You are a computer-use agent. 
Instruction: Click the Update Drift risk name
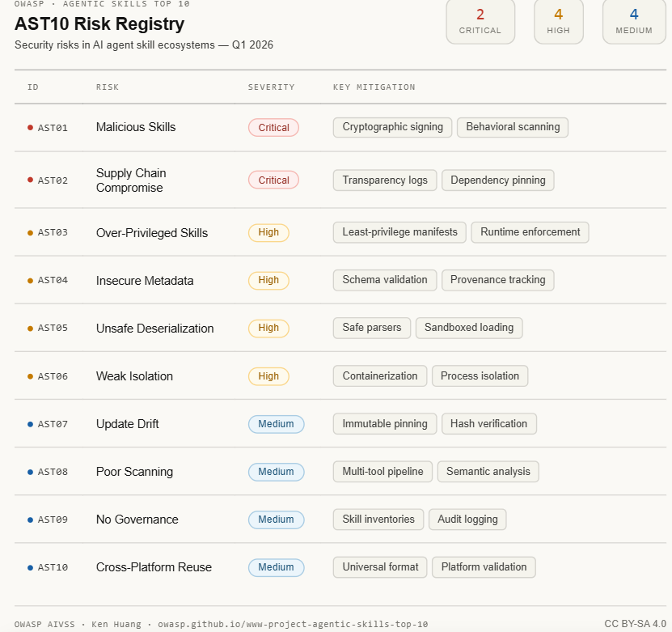tap(127, 424)
